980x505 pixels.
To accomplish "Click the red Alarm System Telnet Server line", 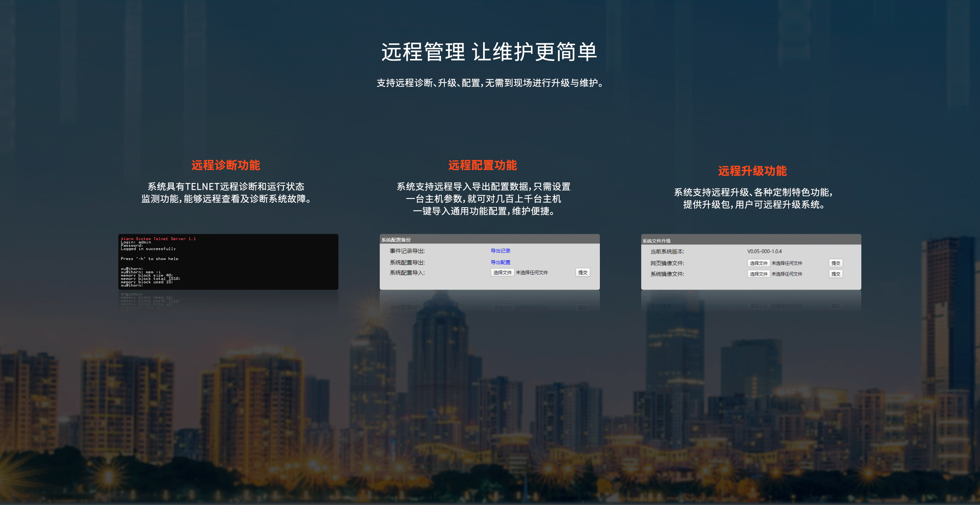I will [158, 239].
